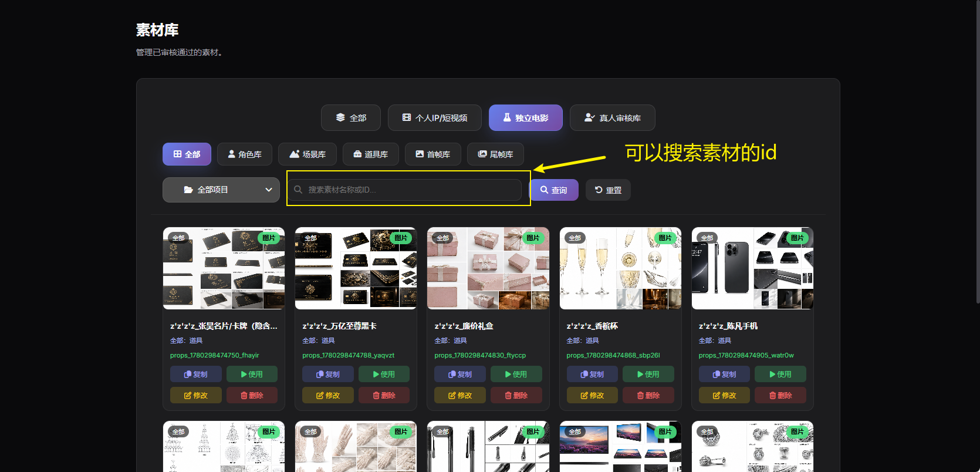The width and height of the screenshot is (980, 472).
Task: Delete the 万亿至尊黑卡 asset
Action: [384, 395]
